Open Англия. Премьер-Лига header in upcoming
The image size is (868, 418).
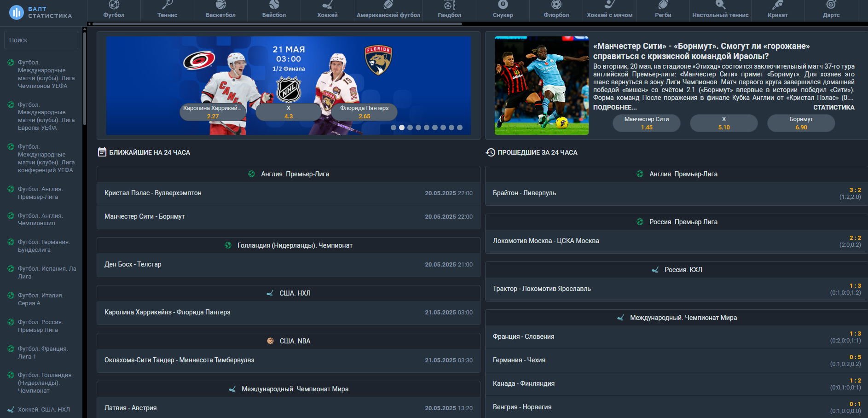(289, 174)
